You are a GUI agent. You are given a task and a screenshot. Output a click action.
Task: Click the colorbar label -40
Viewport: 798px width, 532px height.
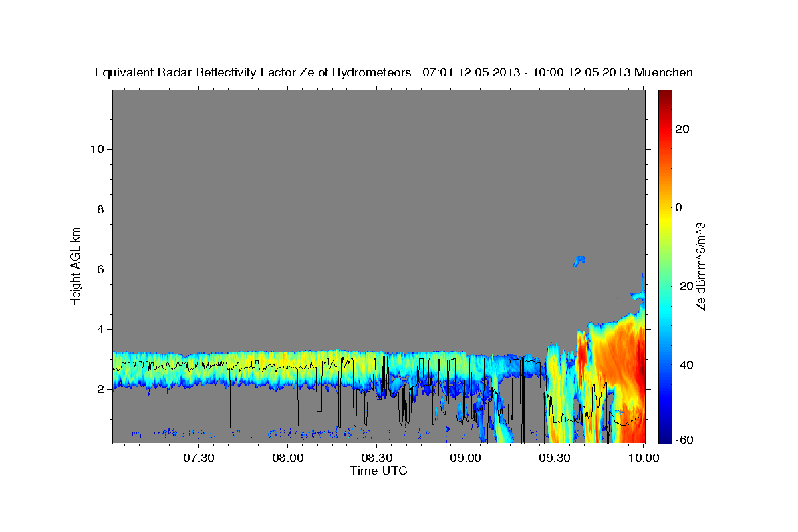point(685,365)
